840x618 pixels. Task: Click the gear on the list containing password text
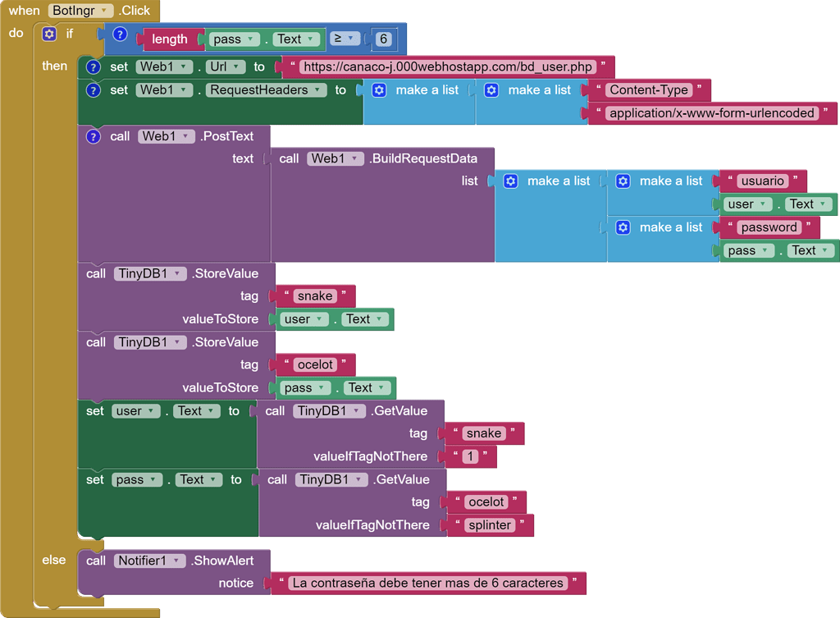click(623, 227)
